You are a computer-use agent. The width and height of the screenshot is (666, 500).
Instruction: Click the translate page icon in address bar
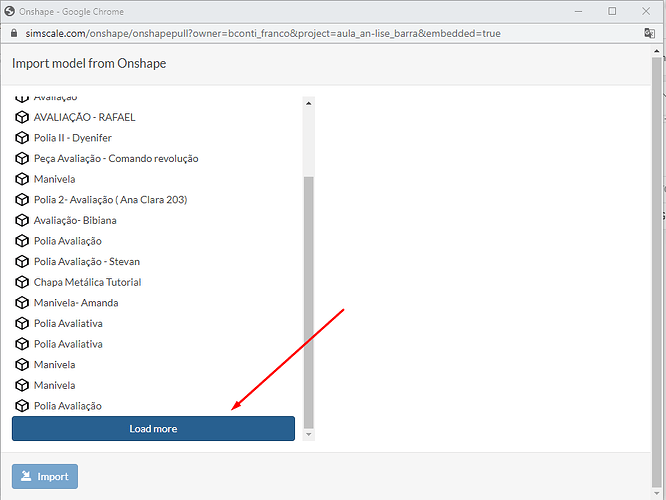[649, 33]
